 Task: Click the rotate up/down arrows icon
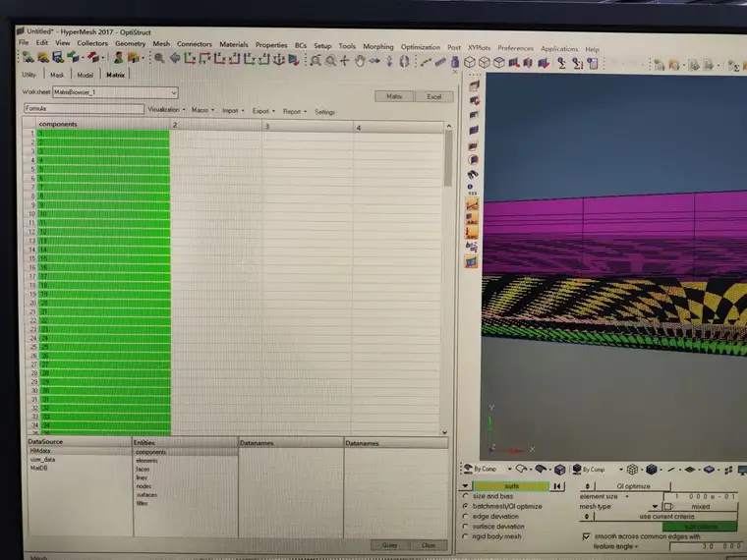pyautogui.click(x=389, y=61)
